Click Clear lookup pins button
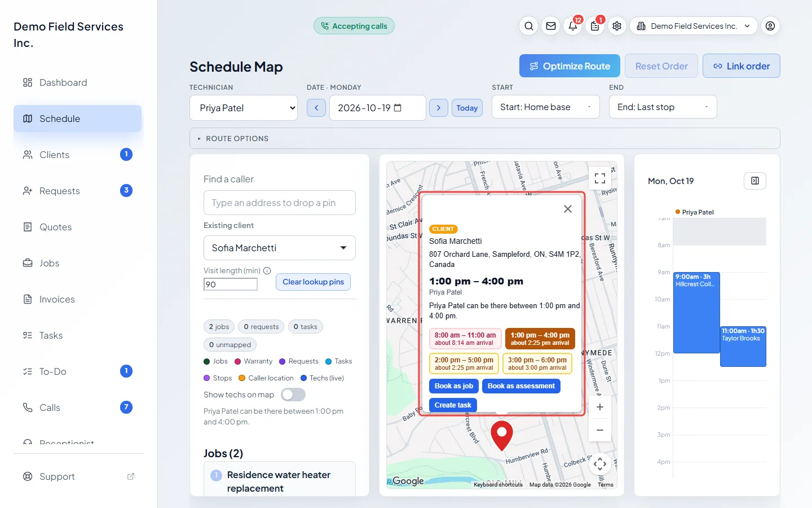 click(313, 282)
